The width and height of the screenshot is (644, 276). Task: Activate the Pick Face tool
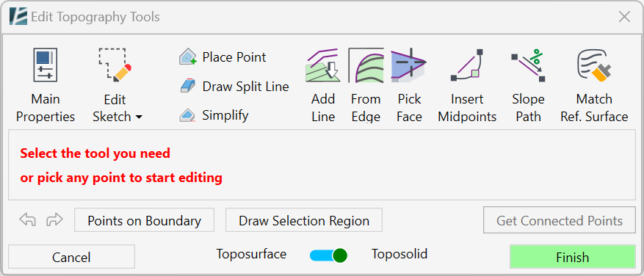[409, 86]
